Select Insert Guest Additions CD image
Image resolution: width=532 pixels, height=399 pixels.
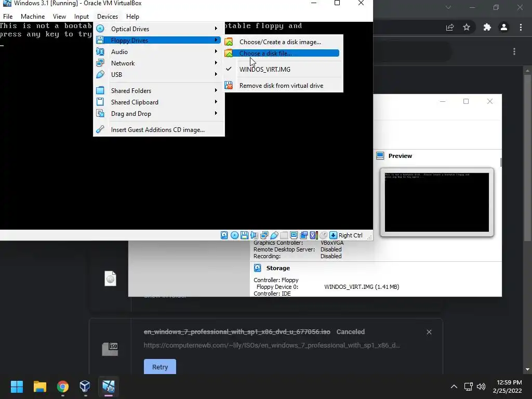pos(159,129)
